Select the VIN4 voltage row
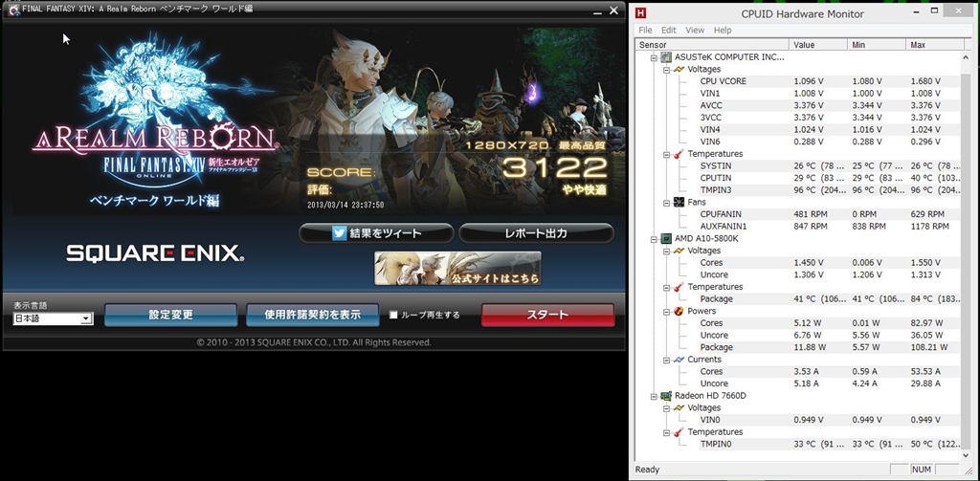The width and height of the screenshot is (980, 481). pos(829,129)
